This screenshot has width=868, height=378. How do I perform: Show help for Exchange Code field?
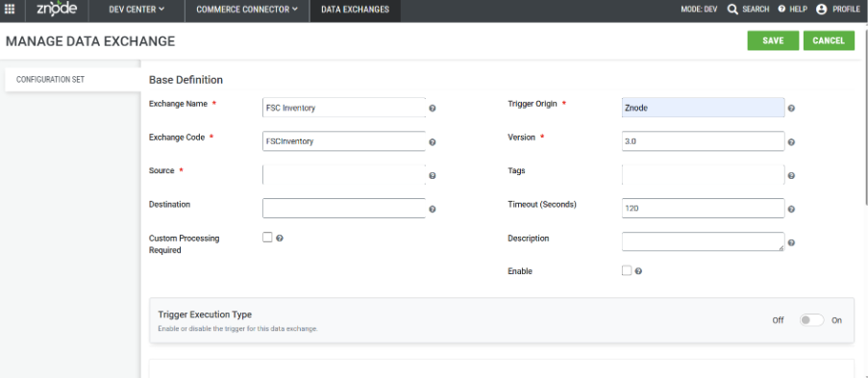tap(433, 142)
